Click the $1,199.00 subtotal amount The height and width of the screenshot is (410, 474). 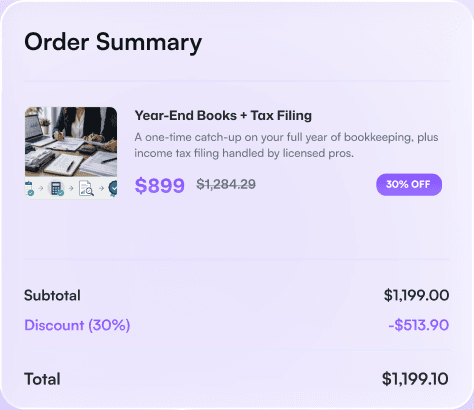coord(416,295)
